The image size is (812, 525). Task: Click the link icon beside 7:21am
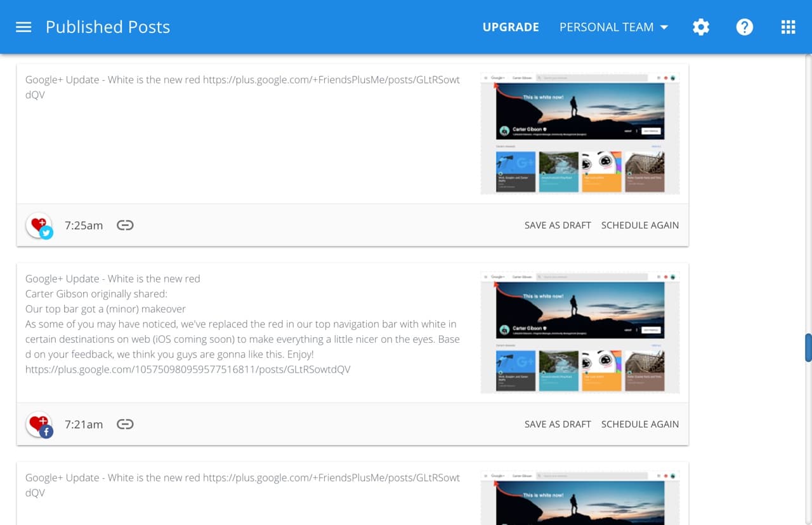click(x=125, y=424)
